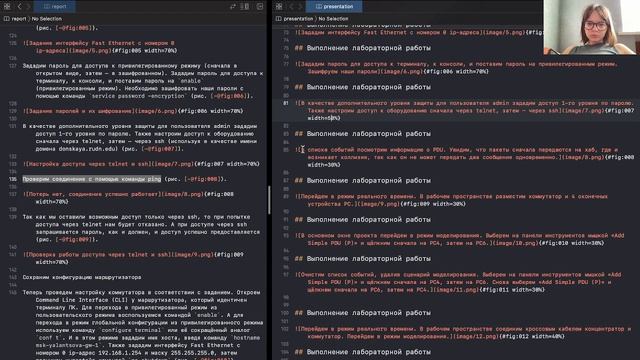Click '#fig:012 width=40%' in presentation editor

pyautogui.click(x=532, y=336)
